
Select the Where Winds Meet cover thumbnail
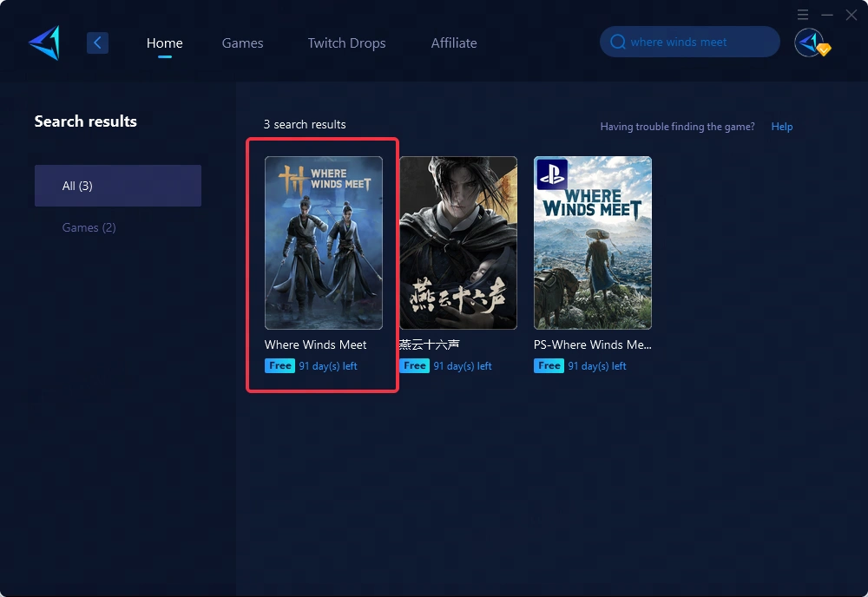click(x=323, y=243)
